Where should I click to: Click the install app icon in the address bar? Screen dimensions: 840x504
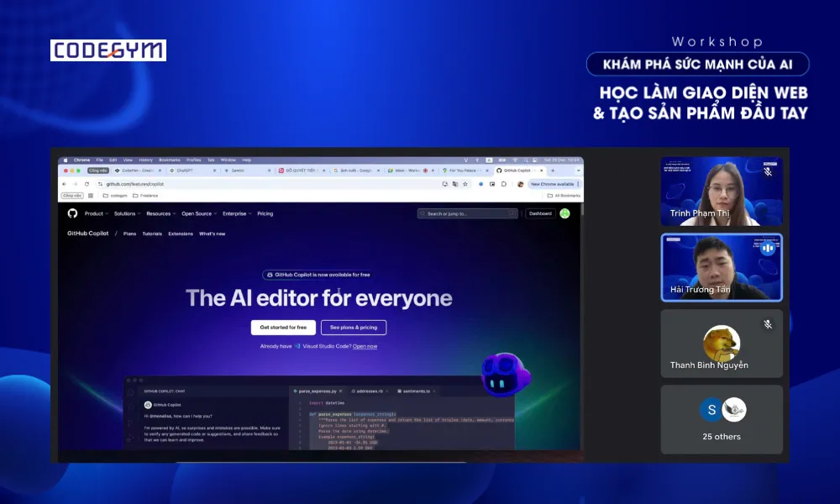444,184
